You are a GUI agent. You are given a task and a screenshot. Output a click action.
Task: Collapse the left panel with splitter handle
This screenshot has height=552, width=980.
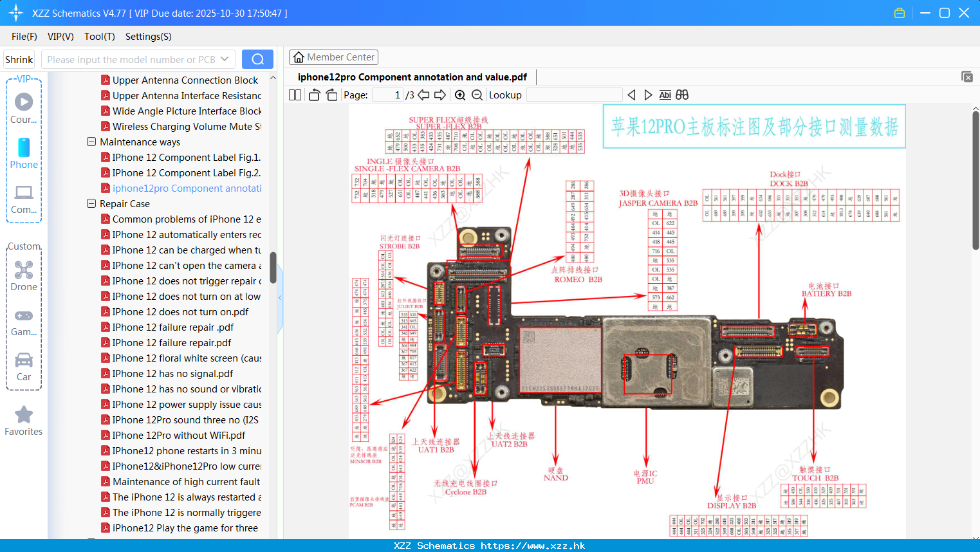click(280, 297)
